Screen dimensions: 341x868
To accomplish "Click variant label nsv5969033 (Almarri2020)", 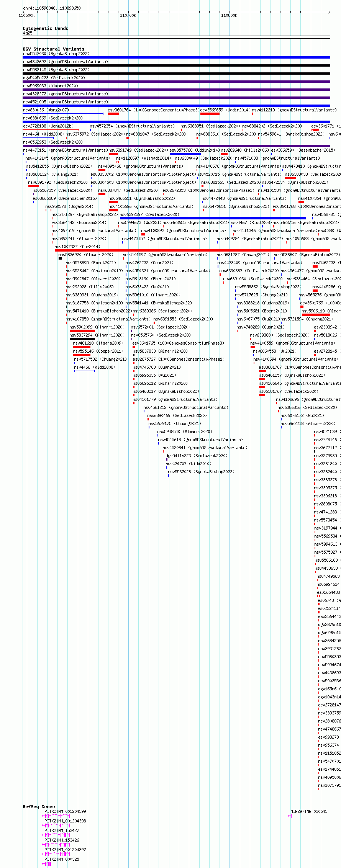I will pyautogui.click(x=51, y=86).
